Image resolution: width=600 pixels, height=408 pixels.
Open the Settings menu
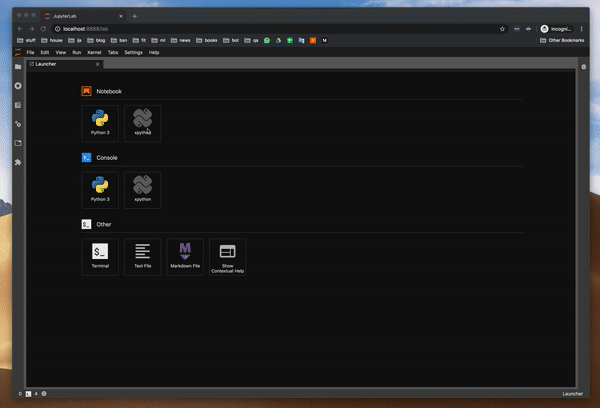tap(133, 52)
